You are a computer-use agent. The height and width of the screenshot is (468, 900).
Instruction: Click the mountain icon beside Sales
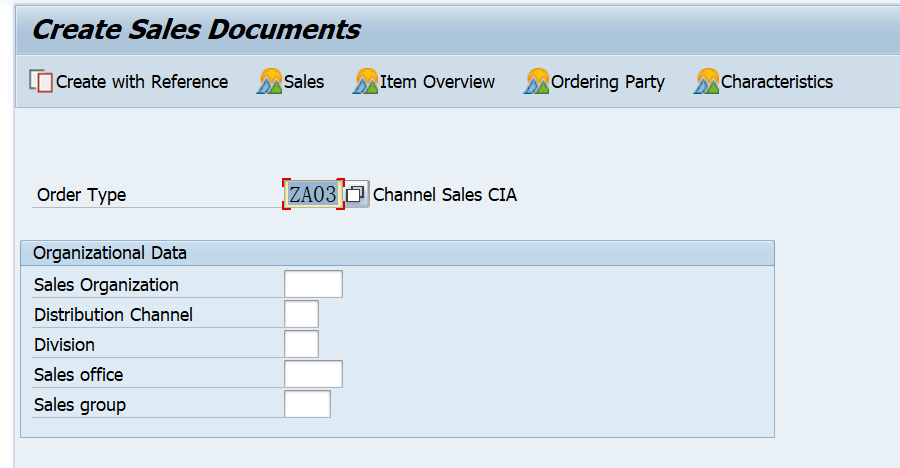(270, 82)
